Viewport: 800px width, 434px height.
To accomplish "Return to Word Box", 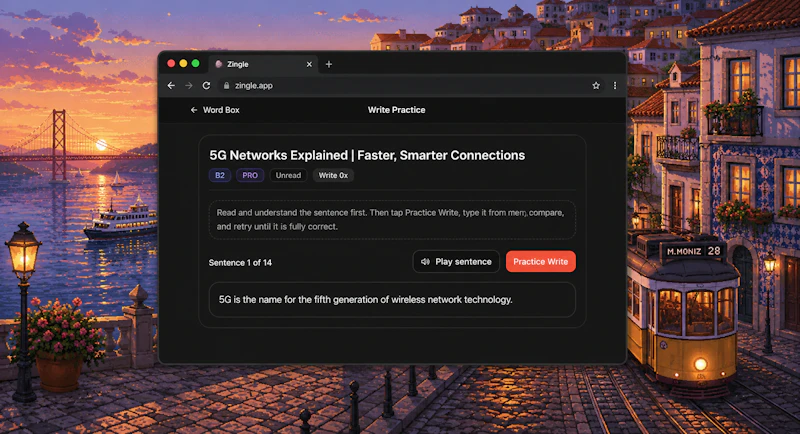I will click(x=215, y=110).
